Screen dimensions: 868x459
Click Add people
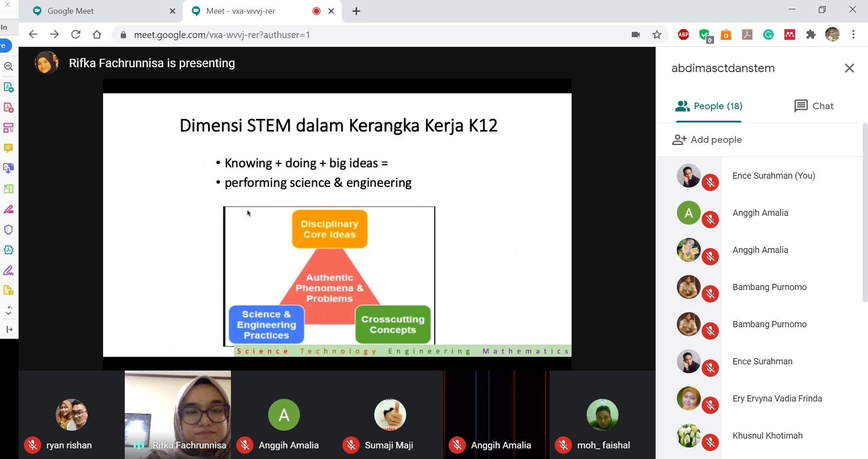[x=707, y=140]
